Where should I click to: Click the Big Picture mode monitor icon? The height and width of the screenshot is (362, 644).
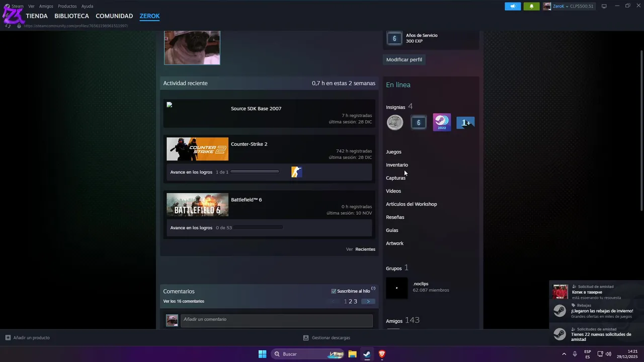coord(604,6)
